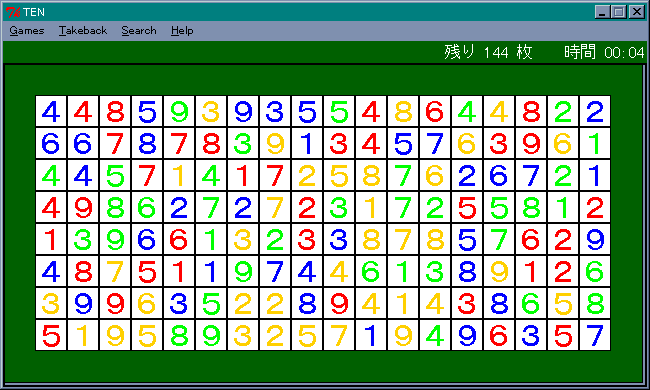Select the yellow 3 tile in the seventh row
The width and height of the screenshot is (650, 390).
point(51,303)
